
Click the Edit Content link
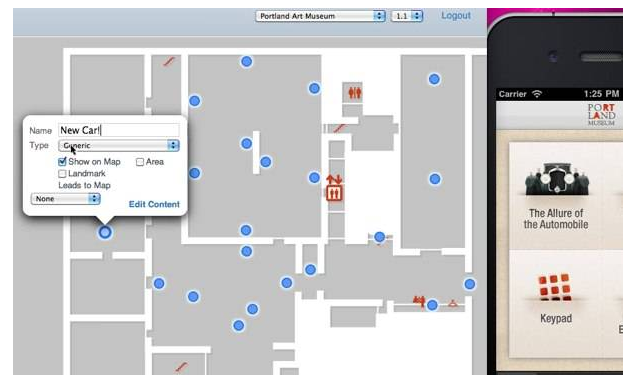(x=154, y=204)
